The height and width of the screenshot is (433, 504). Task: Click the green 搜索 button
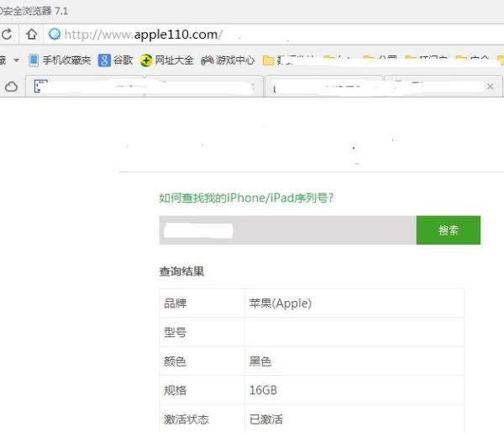coord(449,230)
